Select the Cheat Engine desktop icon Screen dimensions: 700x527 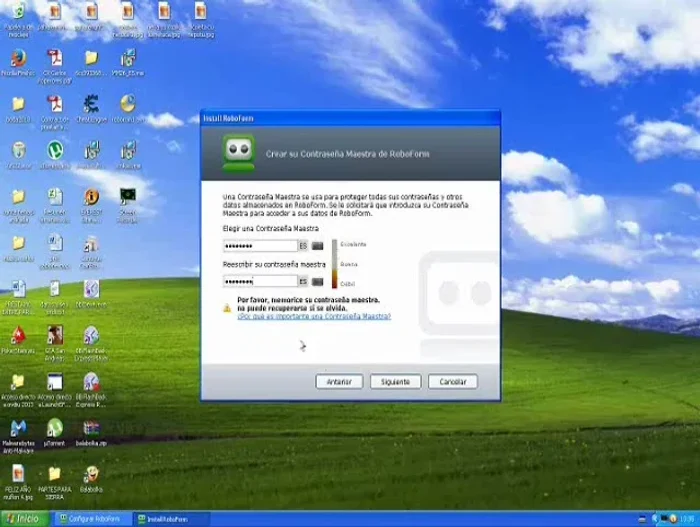pos(91,104)
